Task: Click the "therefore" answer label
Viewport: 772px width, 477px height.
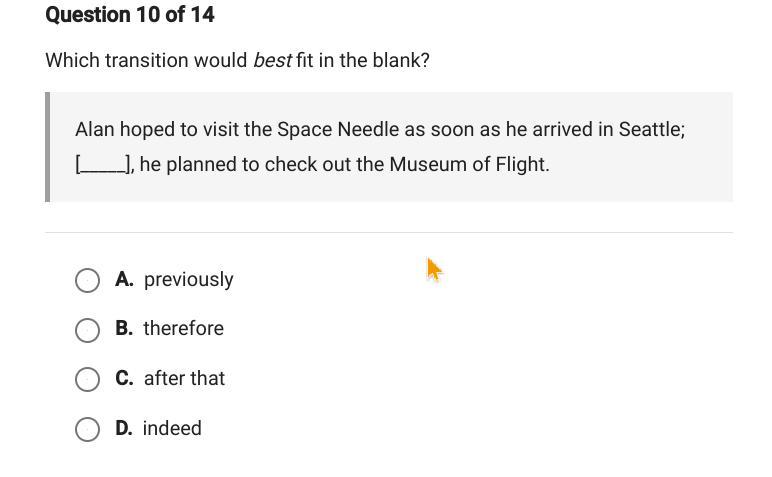Action: pyautogui.click(x=183, y=328)
